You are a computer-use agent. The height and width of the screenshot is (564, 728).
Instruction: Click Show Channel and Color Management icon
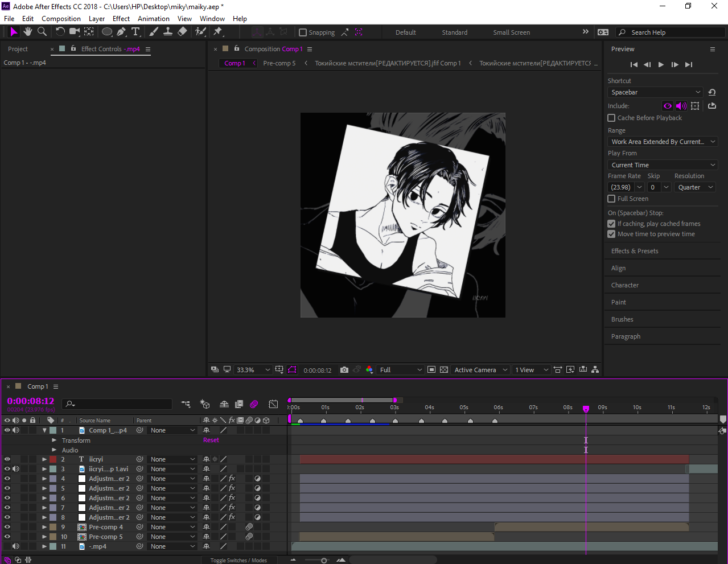(x=369, y=370)
